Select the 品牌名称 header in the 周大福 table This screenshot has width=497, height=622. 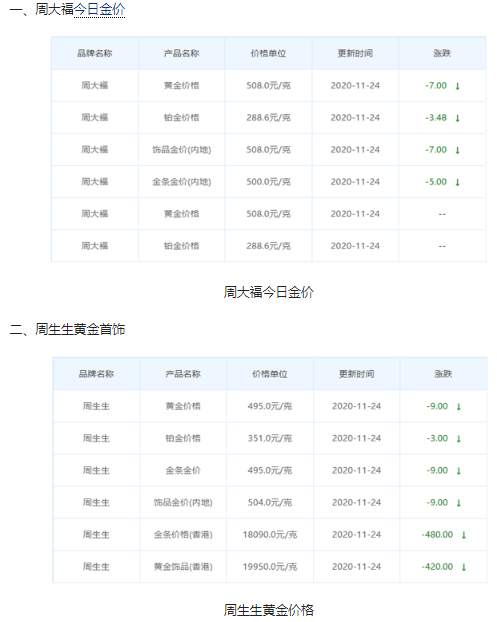point(95,53)
